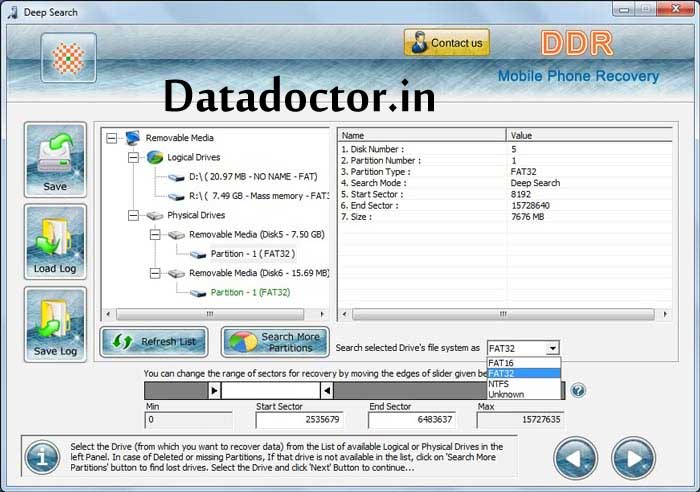
Task: Click the 'Partition Type' row
Action: pos(505,172)
